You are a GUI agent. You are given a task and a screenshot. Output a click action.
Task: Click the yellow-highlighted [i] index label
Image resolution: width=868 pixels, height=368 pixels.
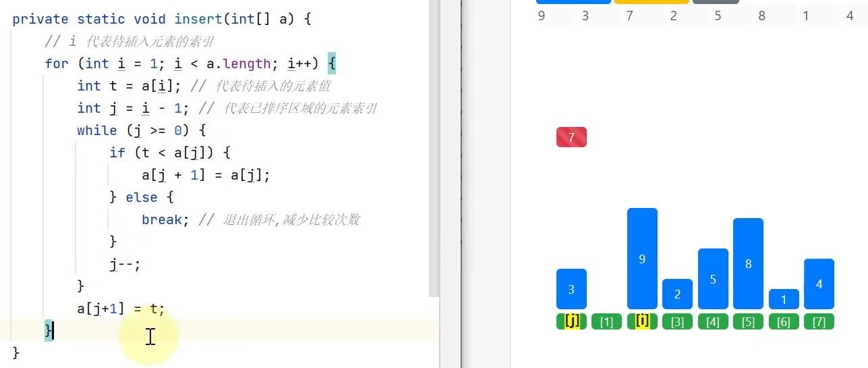pos(642,321)
